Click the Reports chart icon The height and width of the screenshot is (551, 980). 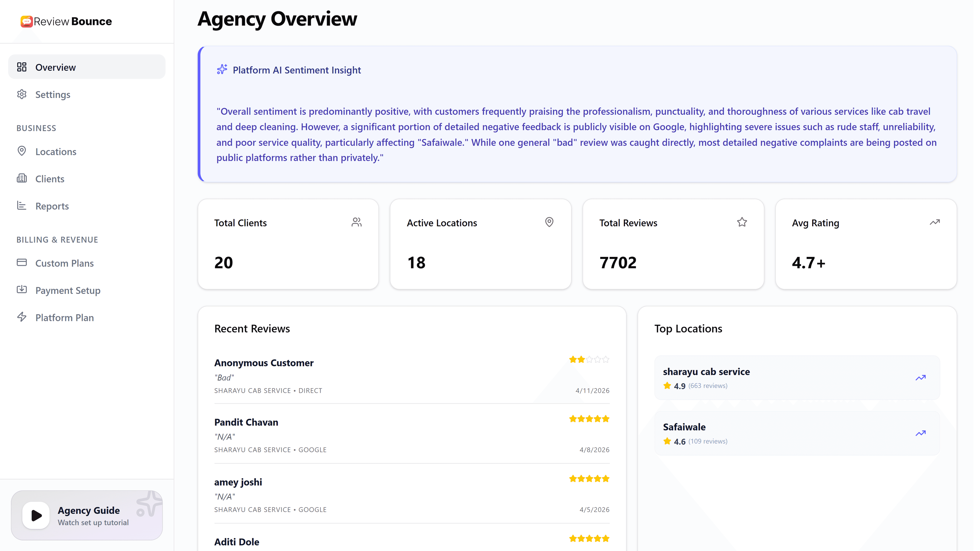22,205
